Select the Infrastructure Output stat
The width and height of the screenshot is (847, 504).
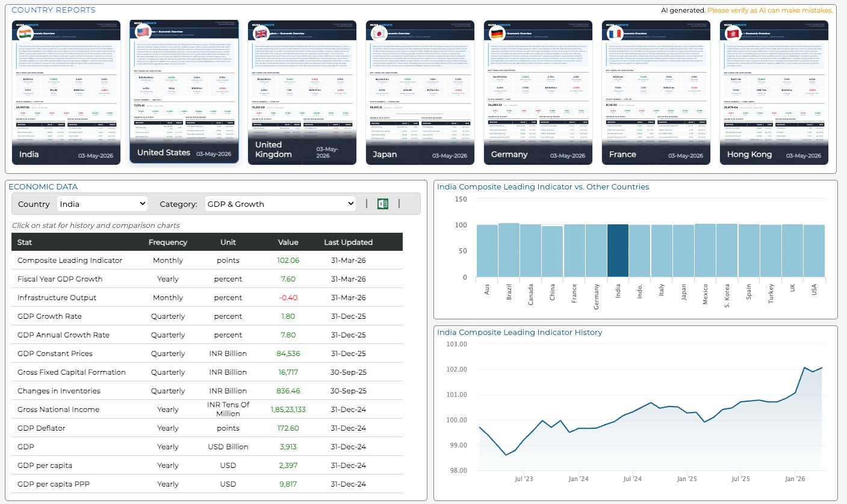point(207,298)
